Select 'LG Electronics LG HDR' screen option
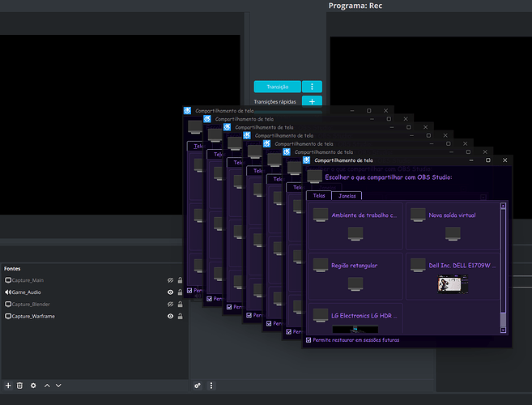Viewport: 532px width, 405px height. (x=355, y=318)
